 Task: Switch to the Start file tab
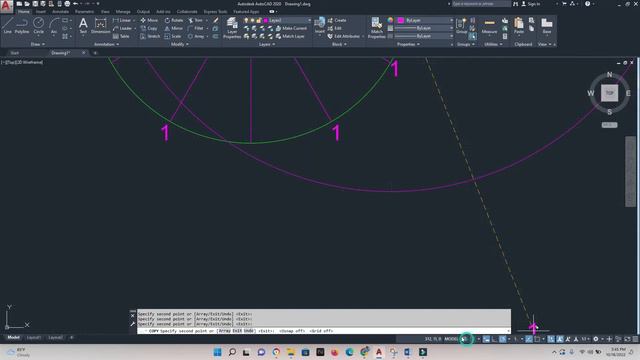click(15, 53)
